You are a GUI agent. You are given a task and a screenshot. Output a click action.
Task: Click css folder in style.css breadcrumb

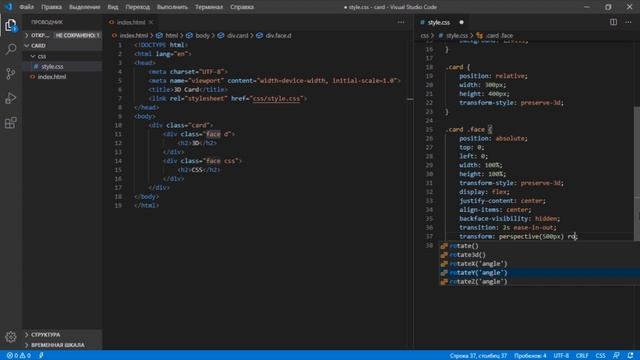point(424,36)
